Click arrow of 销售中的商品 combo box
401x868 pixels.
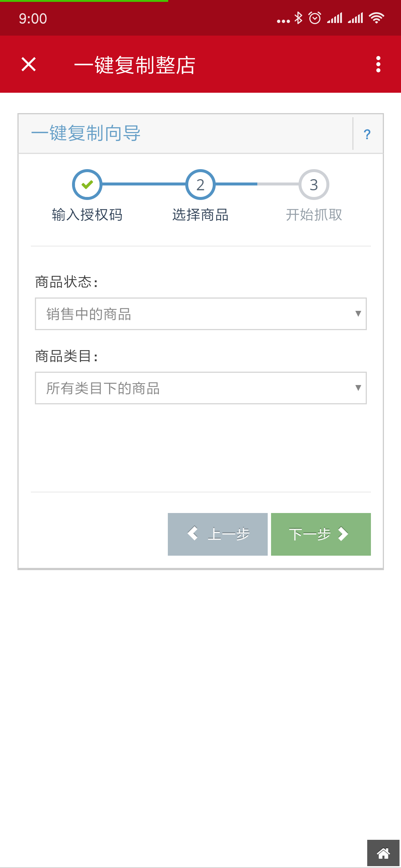click(358, 314)
